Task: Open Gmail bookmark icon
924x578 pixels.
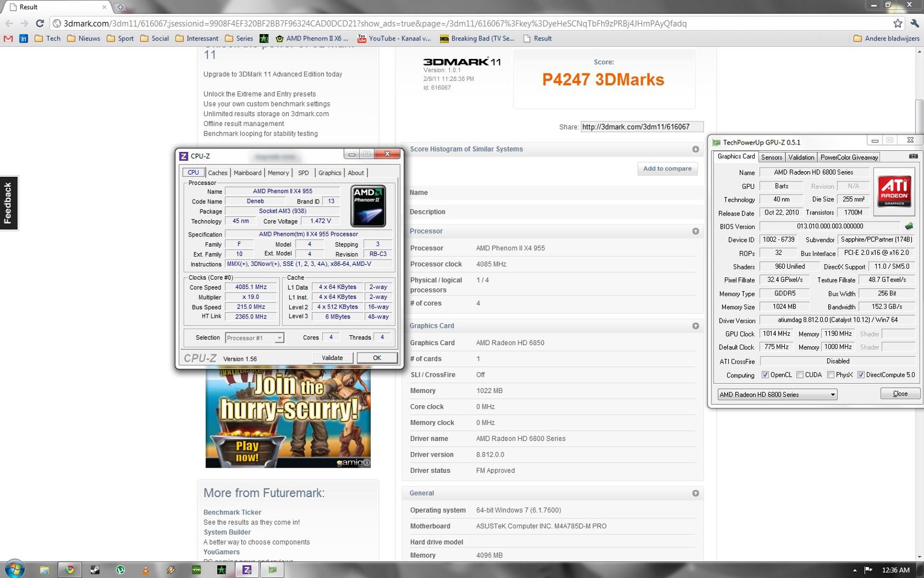Action: pyautogui.click(x=8, y=39)
